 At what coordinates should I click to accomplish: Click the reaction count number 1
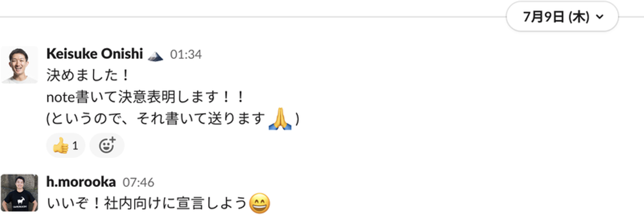[x=75, y=146]
